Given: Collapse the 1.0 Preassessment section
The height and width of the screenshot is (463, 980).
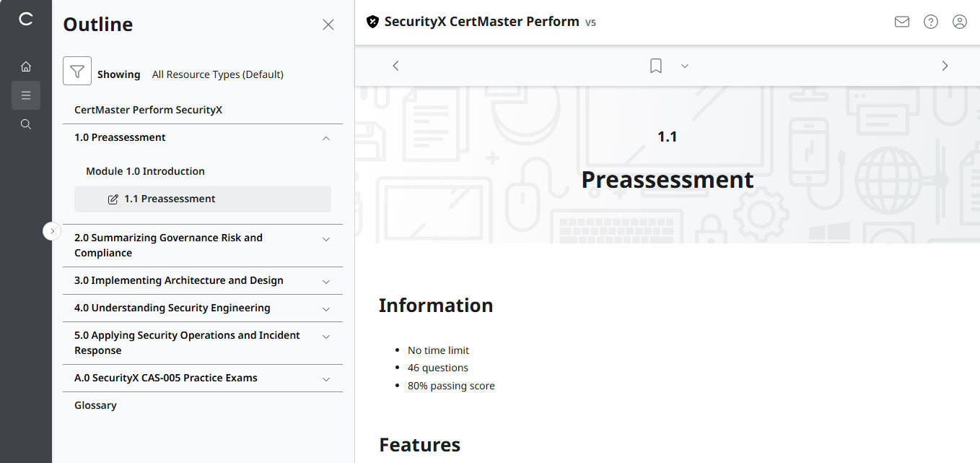Looking at the screenshot, I should coord(325,137).
